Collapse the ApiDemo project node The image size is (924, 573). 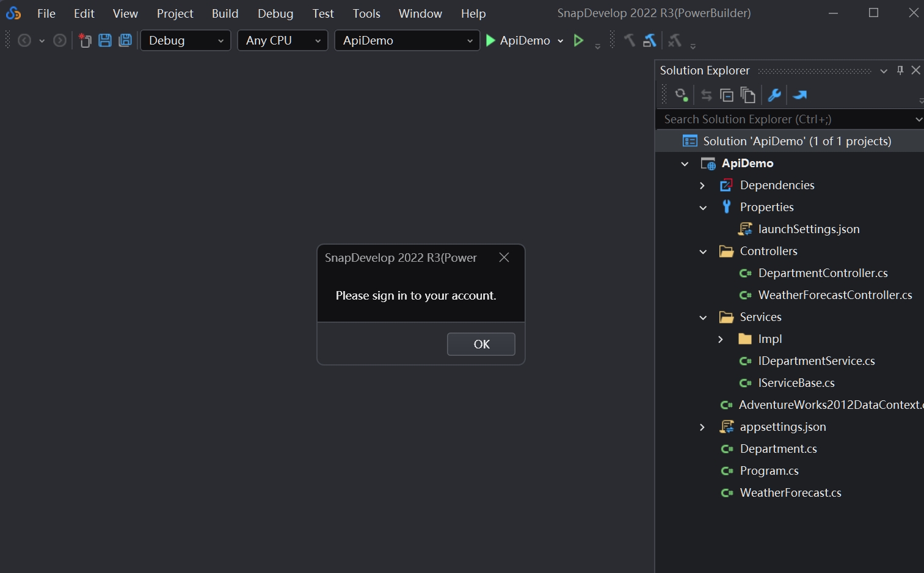685,164
